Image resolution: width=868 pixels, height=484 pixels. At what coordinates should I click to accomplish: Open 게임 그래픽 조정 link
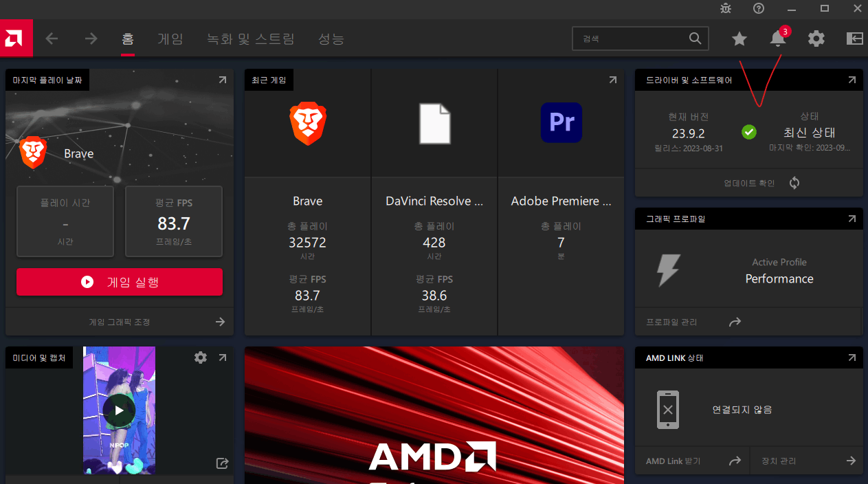pyautogui.click(x=120, y=322)
